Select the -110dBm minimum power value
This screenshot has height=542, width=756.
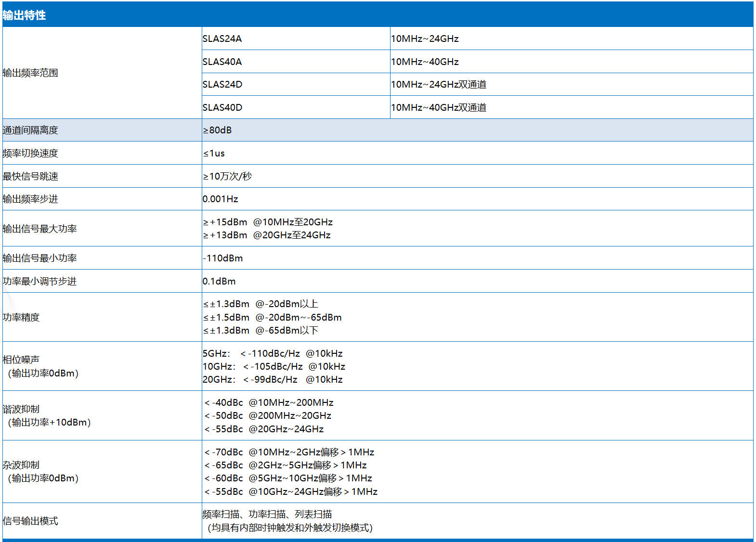[223, 258]
